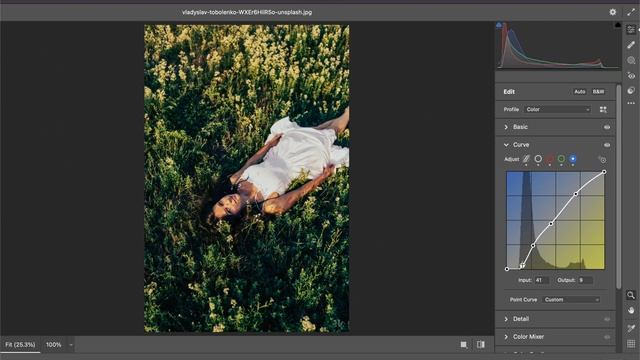The image size is (640, 360).
Task: Expand the Basic panel
Action: point(506,127)
